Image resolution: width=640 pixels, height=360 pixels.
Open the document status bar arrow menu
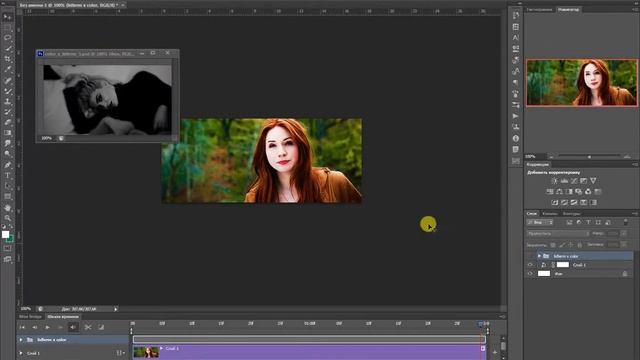(x=116, y=309)
